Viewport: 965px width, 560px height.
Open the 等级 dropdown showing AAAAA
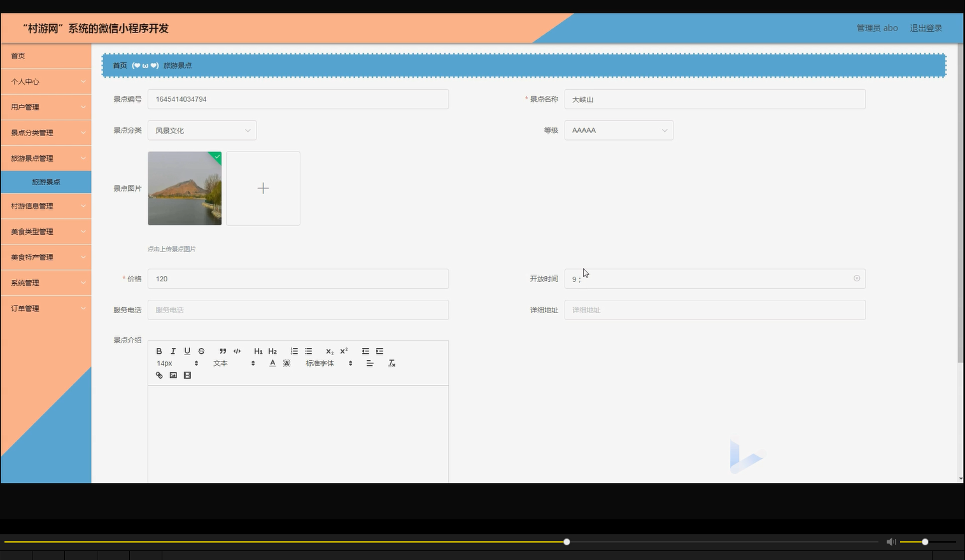pos(619,130)
